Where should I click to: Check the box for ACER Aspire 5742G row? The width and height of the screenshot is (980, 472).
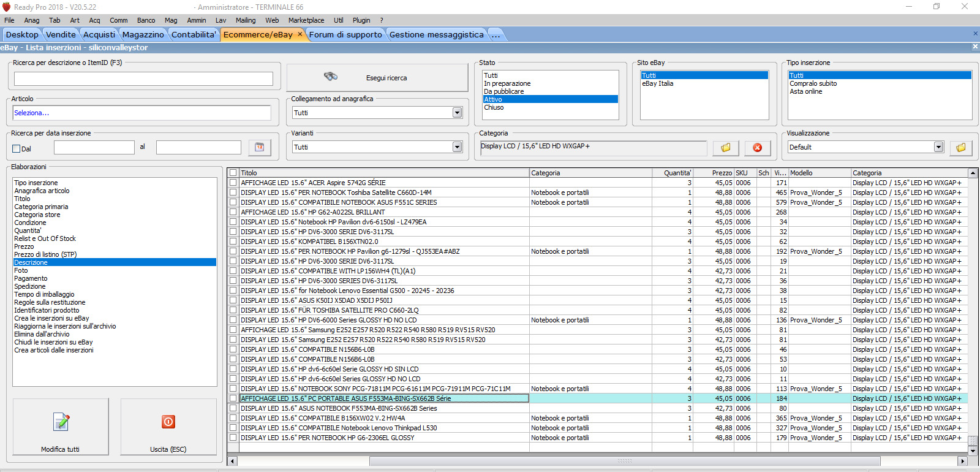(x=233, y=183)
